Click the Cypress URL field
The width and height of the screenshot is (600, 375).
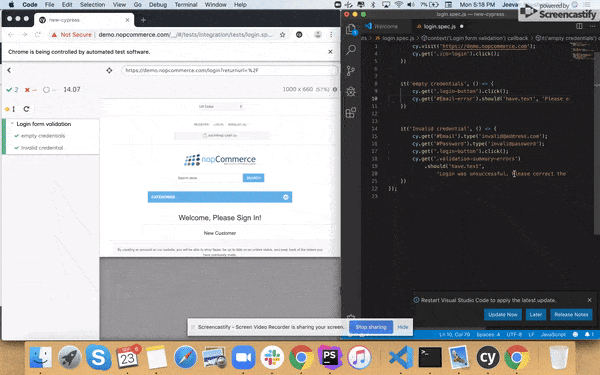pyautogui.click(x=230, y=70)
